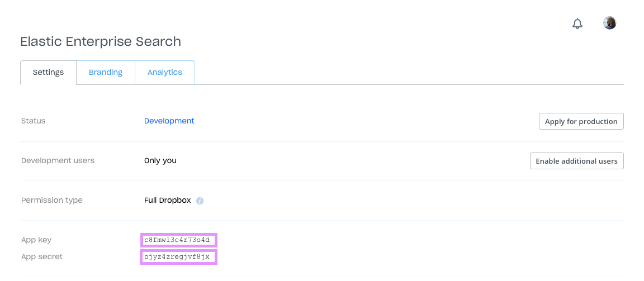Click the Status row label
Viewport: 644px width, 281px height.
pyautogui.click(x=34, y=121)
